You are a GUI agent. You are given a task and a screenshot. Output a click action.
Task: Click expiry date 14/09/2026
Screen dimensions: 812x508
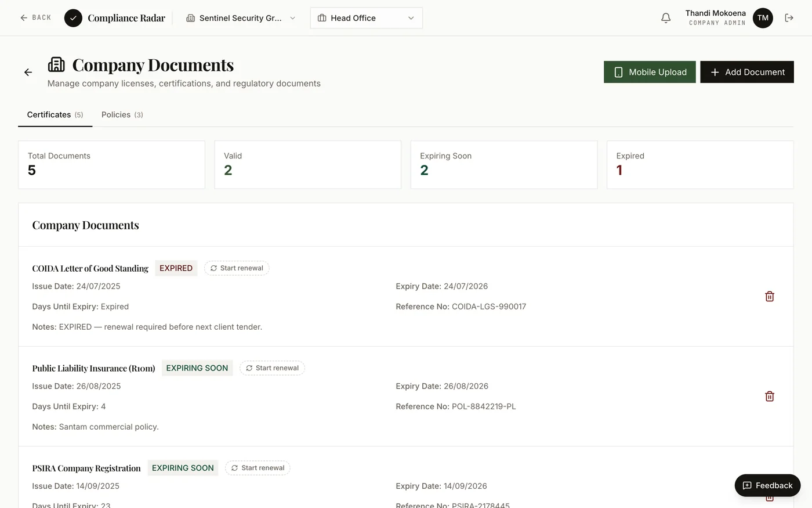[x=465, y=486]
